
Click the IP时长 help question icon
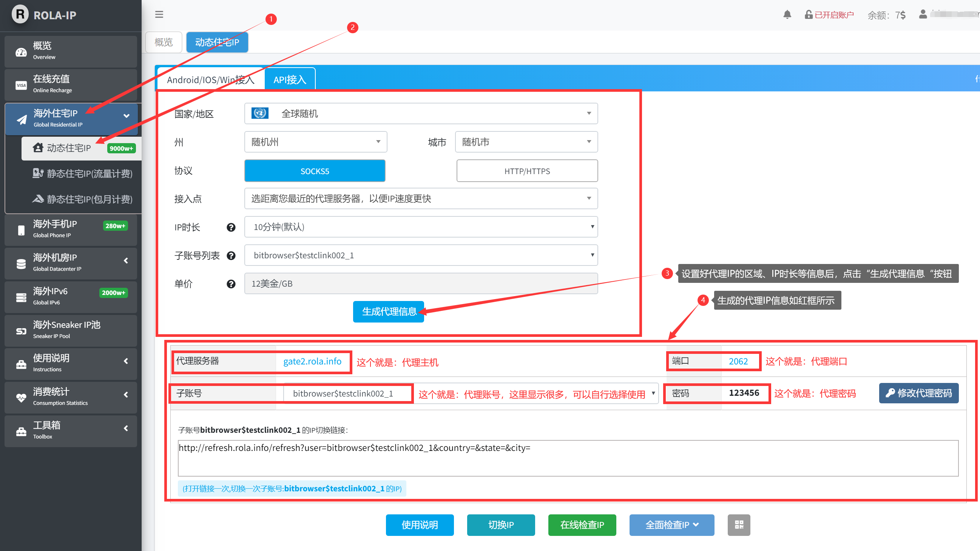(231, 227)
